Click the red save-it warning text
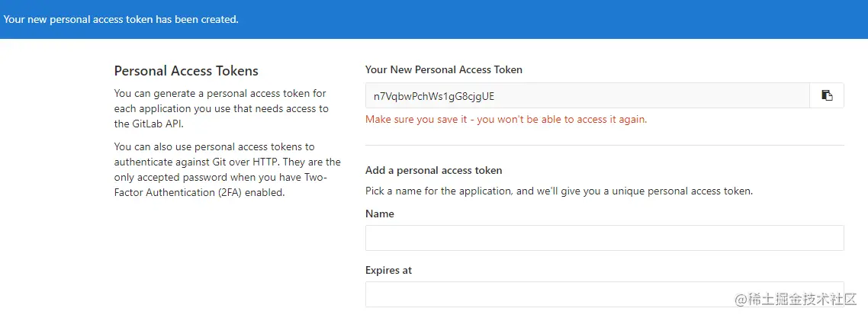868x318 pixels. (506, 119)
